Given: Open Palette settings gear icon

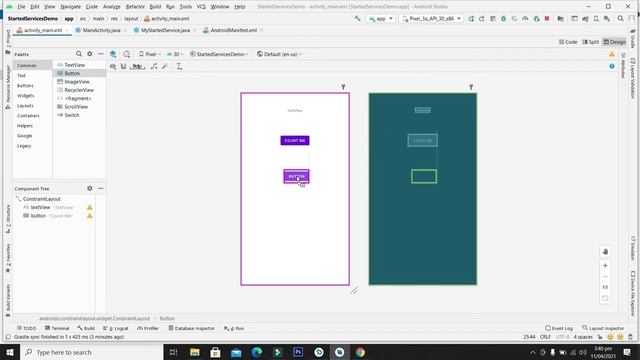Looking at the screenshot, I should pyautogui.click(x=90, y=54).
